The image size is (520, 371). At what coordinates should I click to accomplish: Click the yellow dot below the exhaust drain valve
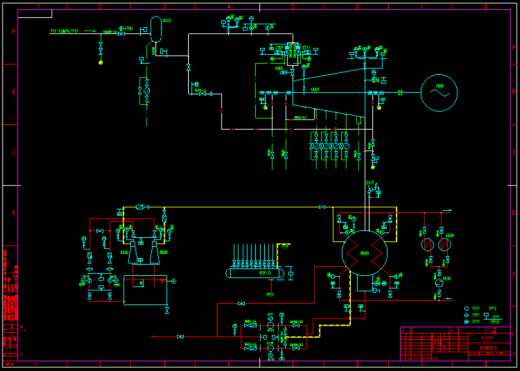click(x=373, y=167)
